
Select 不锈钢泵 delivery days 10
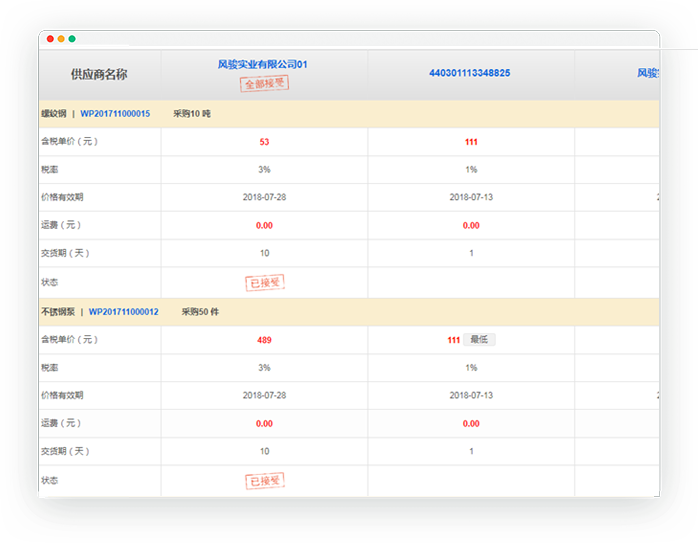point(264,451)
